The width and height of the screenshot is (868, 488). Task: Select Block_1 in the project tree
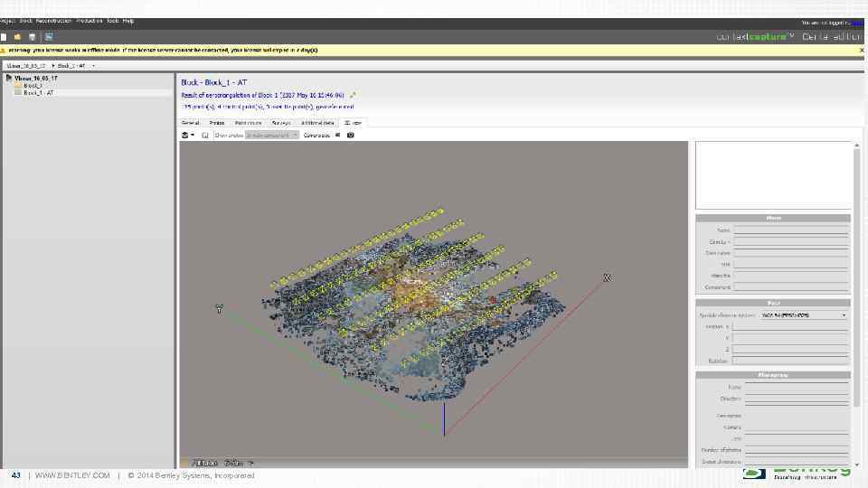[33, 86]
